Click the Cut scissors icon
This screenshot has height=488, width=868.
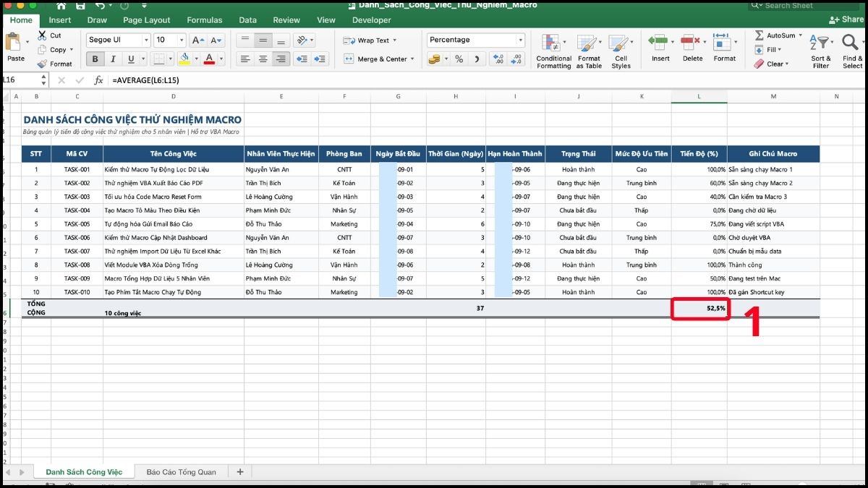42,35
